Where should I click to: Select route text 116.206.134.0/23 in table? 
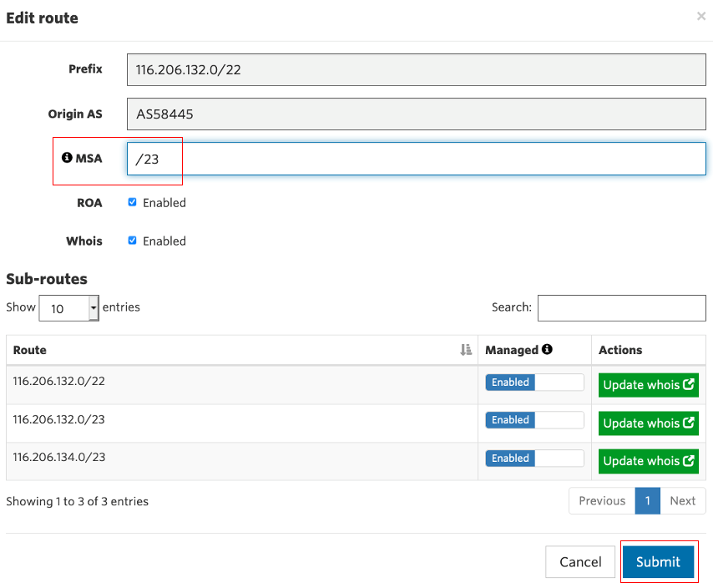tap(58, 457)
